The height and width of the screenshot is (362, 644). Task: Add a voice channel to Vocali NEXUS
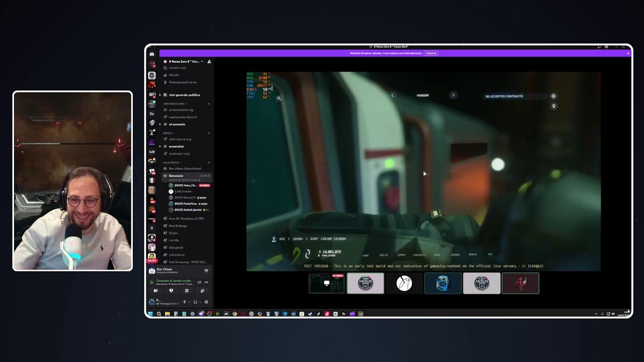pos(209,162)
